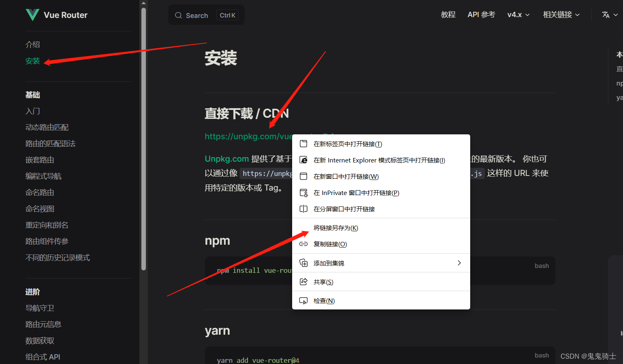Image resolution: width=623 pixels, height=364 pixels.
Task: Open the language selector chevron
Action: pyautogui.click(x=615, y=15)
